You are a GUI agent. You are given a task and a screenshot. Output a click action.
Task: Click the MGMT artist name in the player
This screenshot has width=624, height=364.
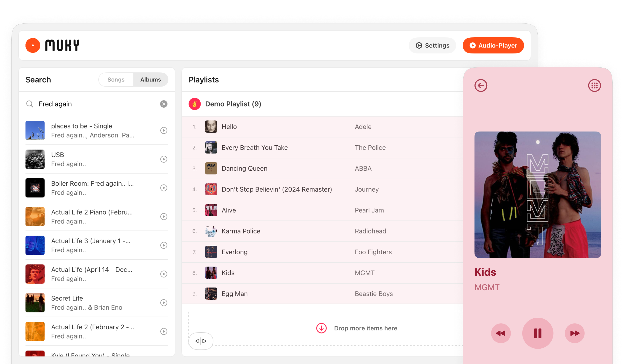tap(487, 287)
